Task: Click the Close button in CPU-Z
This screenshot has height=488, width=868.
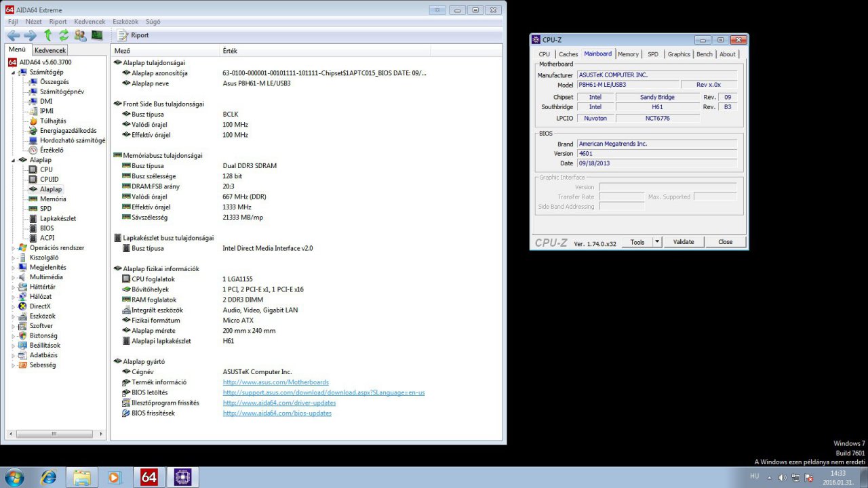Action: [726, 242]
